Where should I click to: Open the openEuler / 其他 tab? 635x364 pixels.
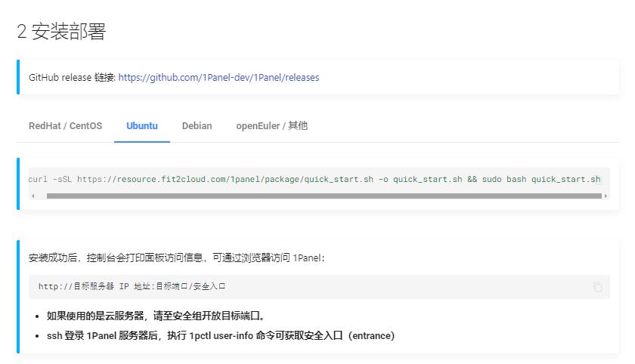pyautogui.click(x=271, y=126)
